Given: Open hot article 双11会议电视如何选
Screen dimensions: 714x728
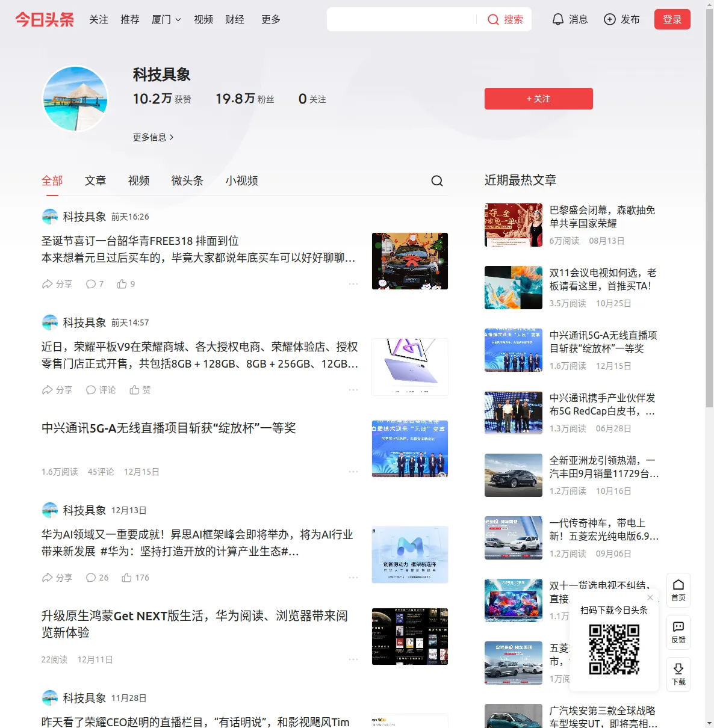Looking at the screenshot, I should point(603,279).
